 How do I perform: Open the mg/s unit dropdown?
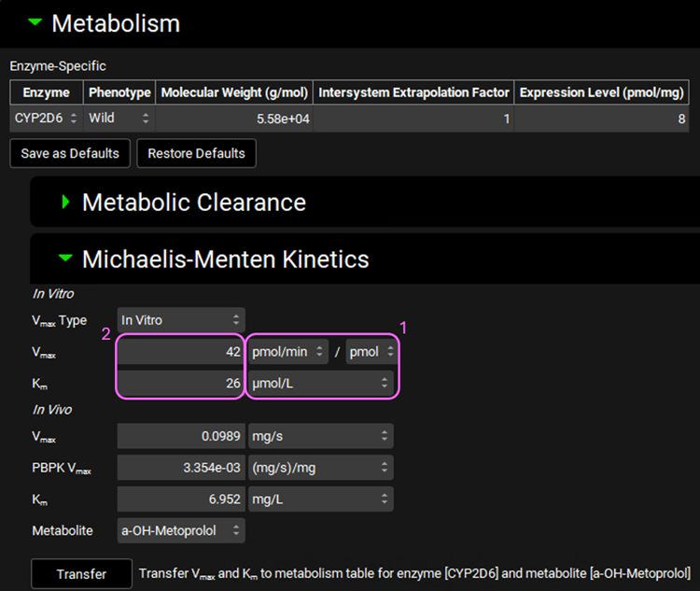pos(320,436)
